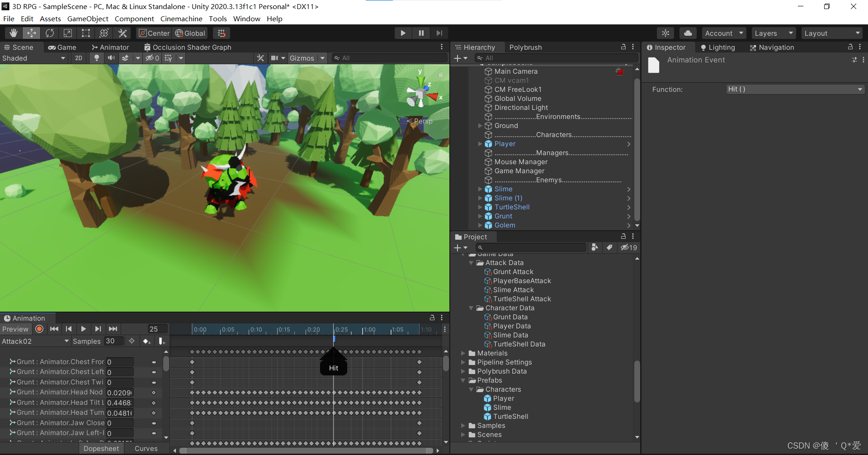Click Add Keyframe icon

tap(146, 341)
